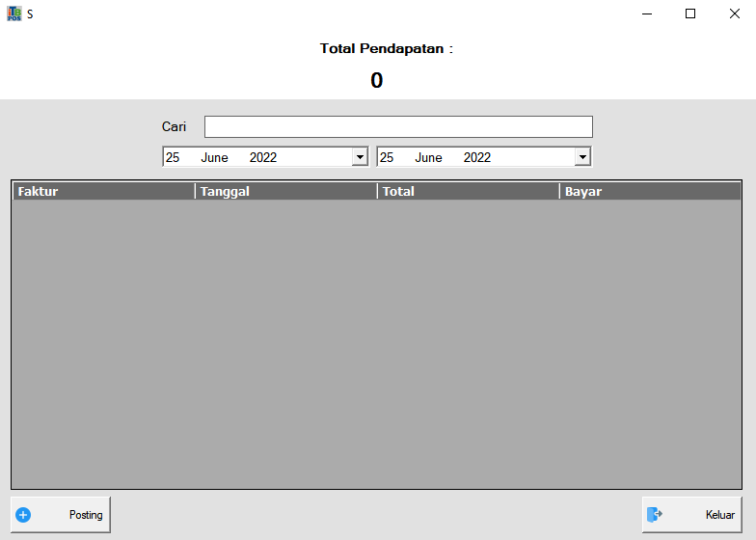Maximize the application window
This screenshot has height=540, width=756.
point(690,13)
